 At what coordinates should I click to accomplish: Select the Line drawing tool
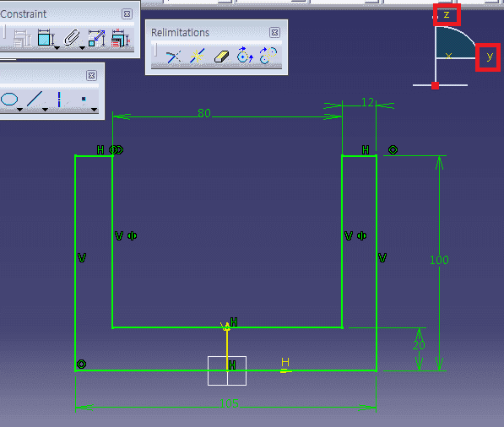[35, 99]
